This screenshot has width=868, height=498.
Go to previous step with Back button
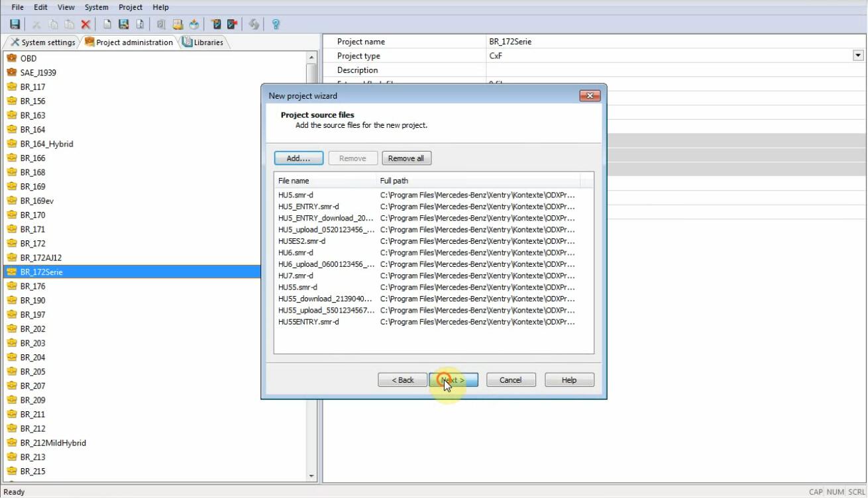coord(402,380)
